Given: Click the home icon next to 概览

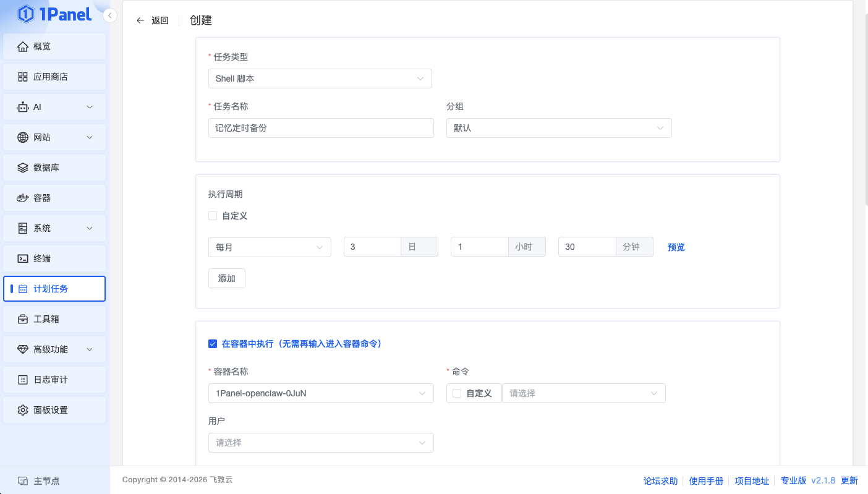Looking at the screenshot, I should (x=23, y=46).
